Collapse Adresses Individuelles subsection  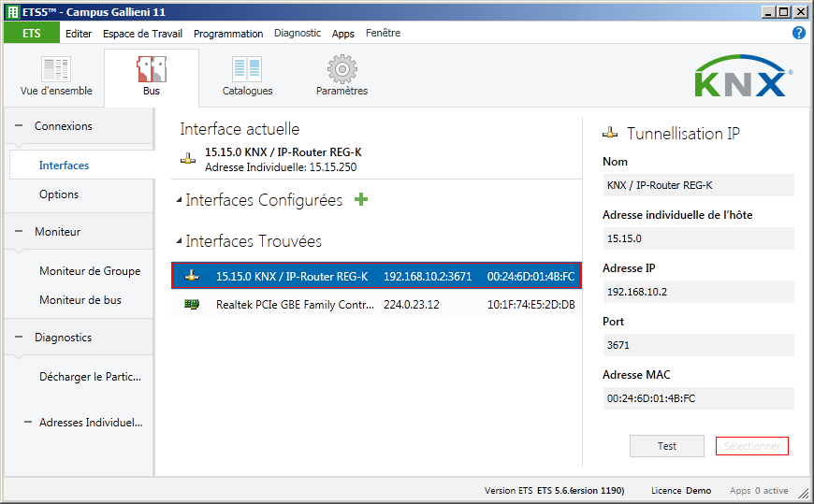tap(28, 423)
